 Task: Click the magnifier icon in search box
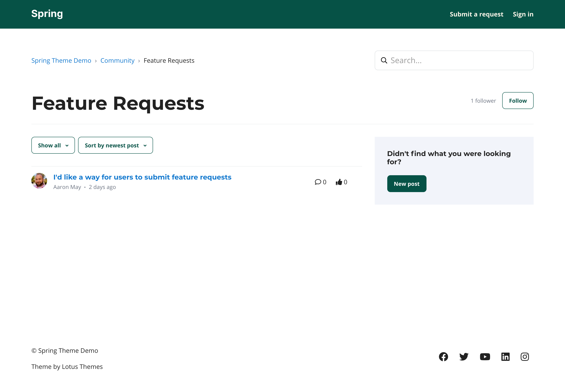(384, 60)
